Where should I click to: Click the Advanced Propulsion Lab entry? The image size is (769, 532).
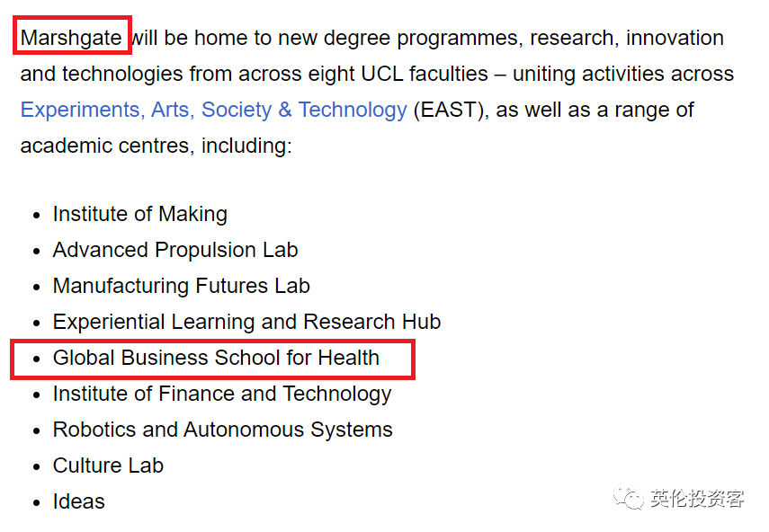(174, 250)
